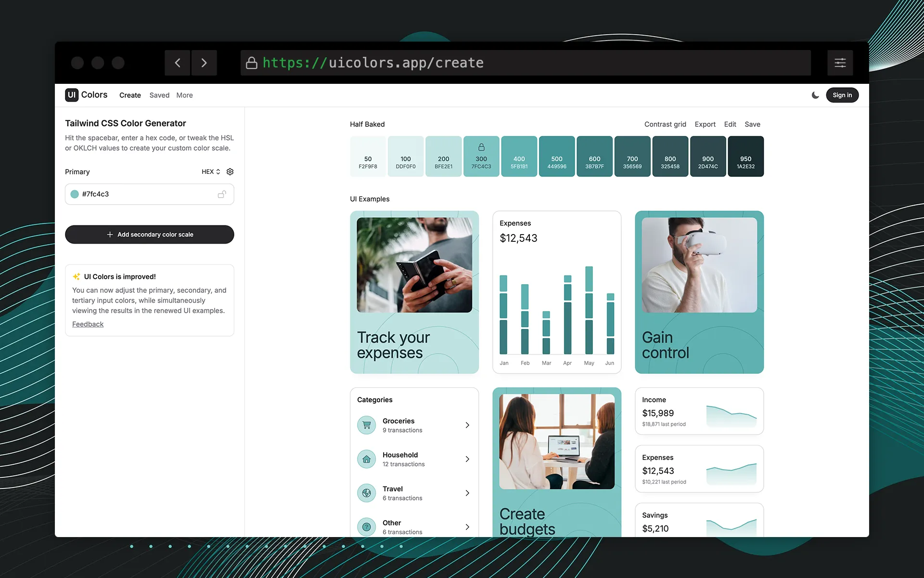This screenshot has width=924, height=578.
Task: Click the settings gear icon for Primary
Action: coord(230,172)
